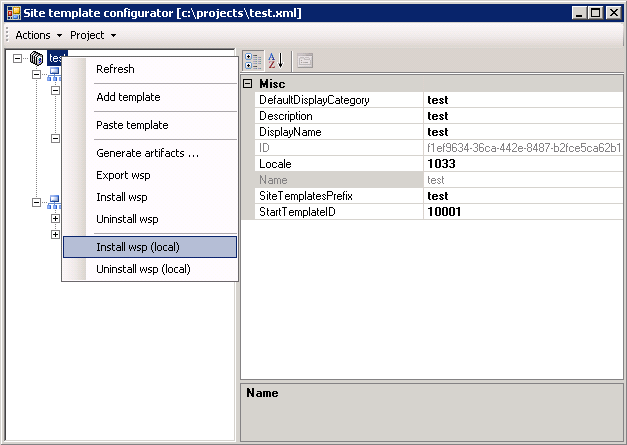Click the Description value field
The height and width of the screenshot is (445, 627).
(x=523, y=116)
